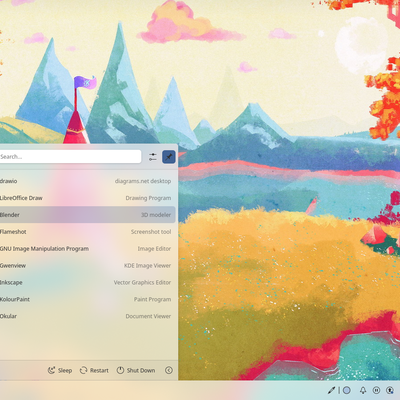Open the updates arrow tray icon

click(x=390, y=390)
